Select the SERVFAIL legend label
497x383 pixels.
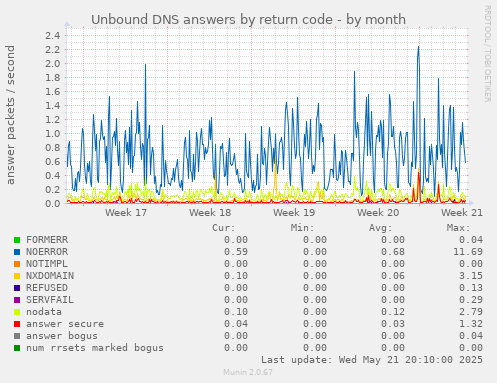(50, 300)
